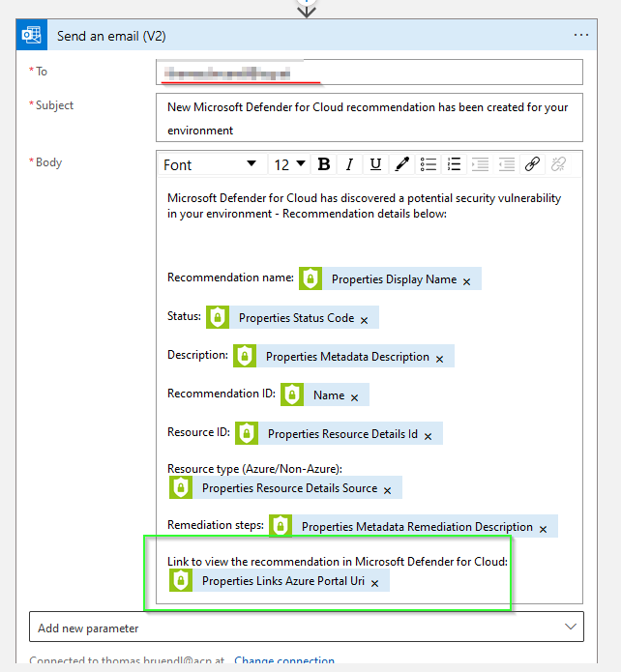Click intro paragraph about potential security vulnerability
The width and height of the screenshot is (621, 672).
(364, 206)
